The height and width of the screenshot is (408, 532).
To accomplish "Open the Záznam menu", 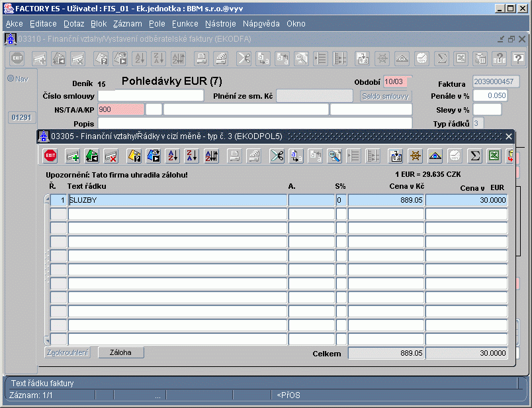I will 128,24.
